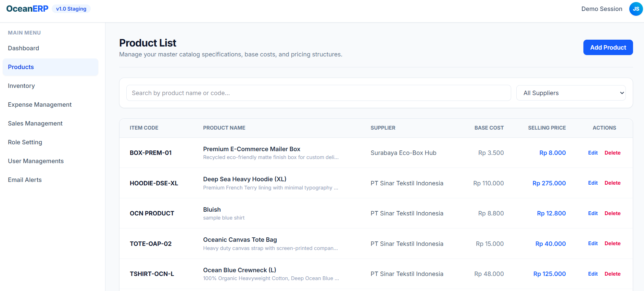Image resolution: width=644 pixels, height=291 pixels.
Task: Edit the BOX-PREM-01 product
Action: click(593, 153)
